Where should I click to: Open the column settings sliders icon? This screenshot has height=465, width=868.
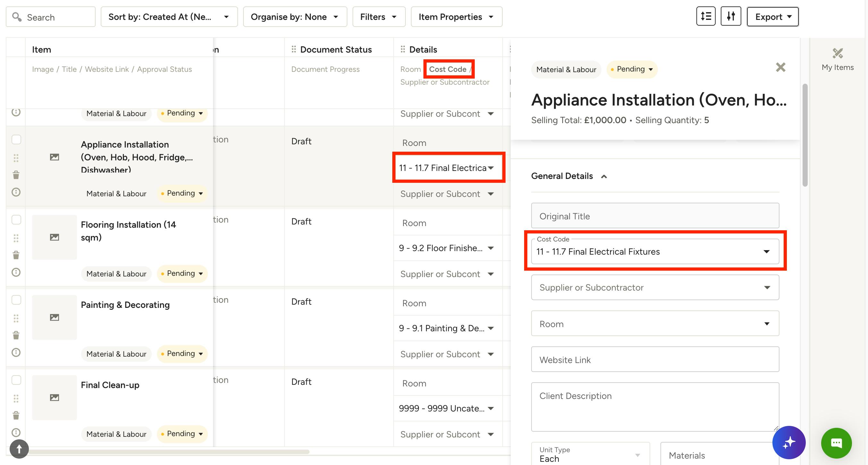[730, 16]
